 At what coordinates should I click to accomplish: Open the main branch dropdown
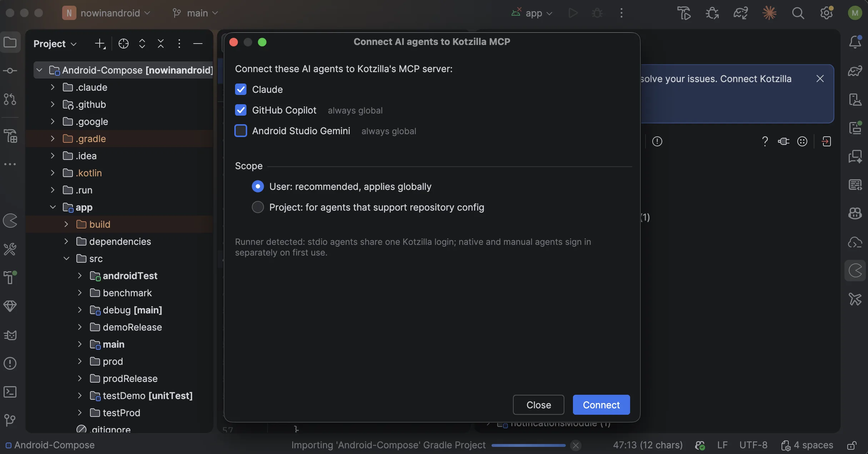tap(195, 13)
